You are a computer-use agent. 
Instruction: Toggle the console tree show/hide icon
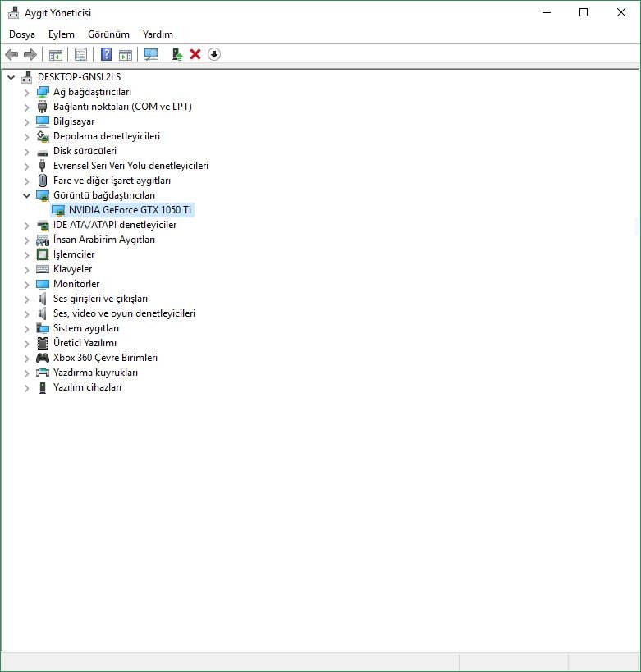56,54
